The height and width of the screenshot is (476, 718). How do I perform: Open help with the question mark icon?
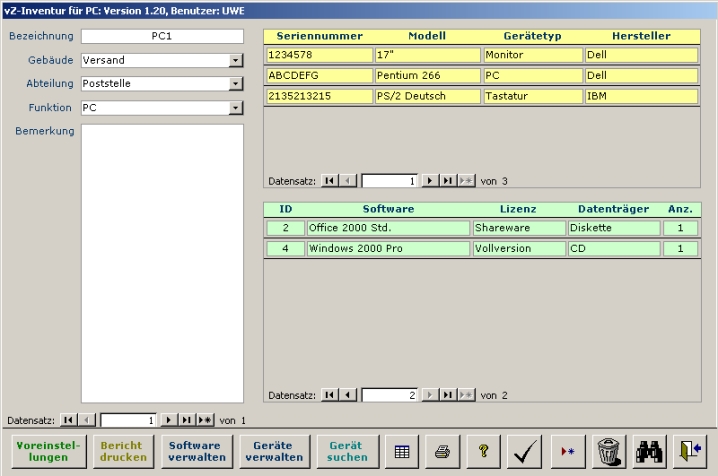click(x=484, y=452)
